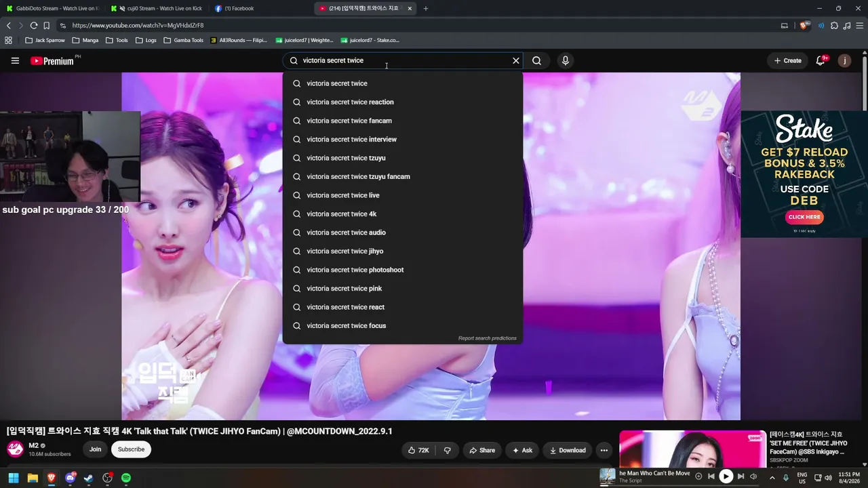The height and width of the screenshot is (488, 868).
Task: Select suggestion 'victoria secret twice reaction'
Action: click(403, 102)
